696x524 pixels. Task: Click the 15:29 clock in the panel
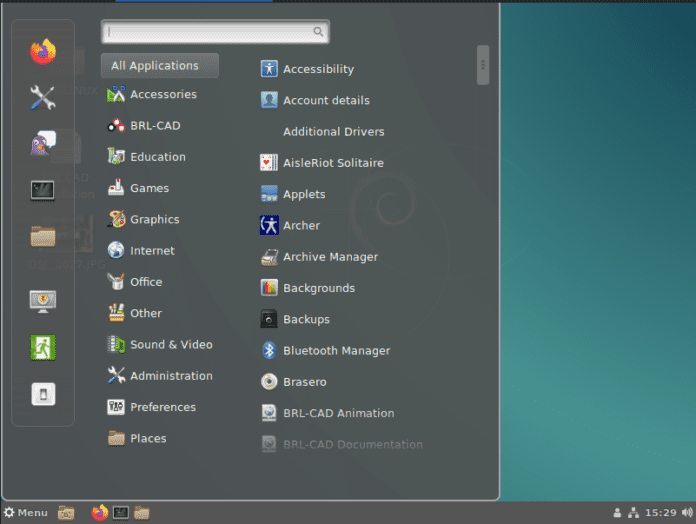(x=660, y=513)
